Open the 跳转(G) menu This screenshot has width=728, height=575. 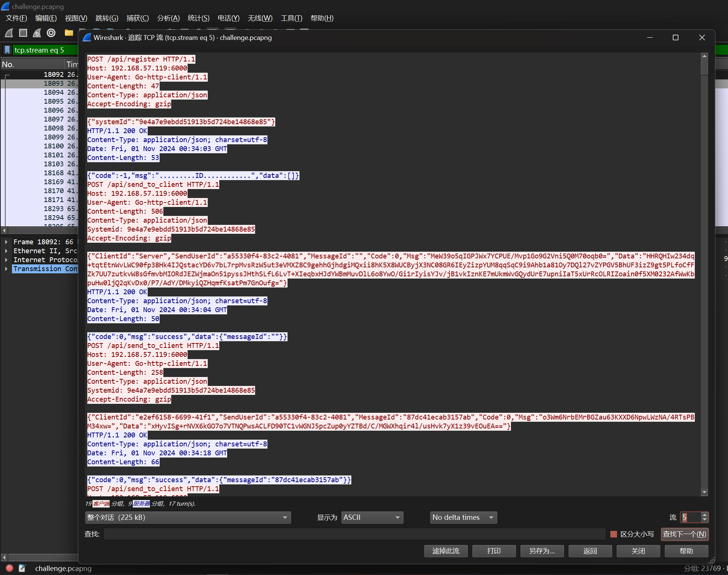[x=107, y=18]
